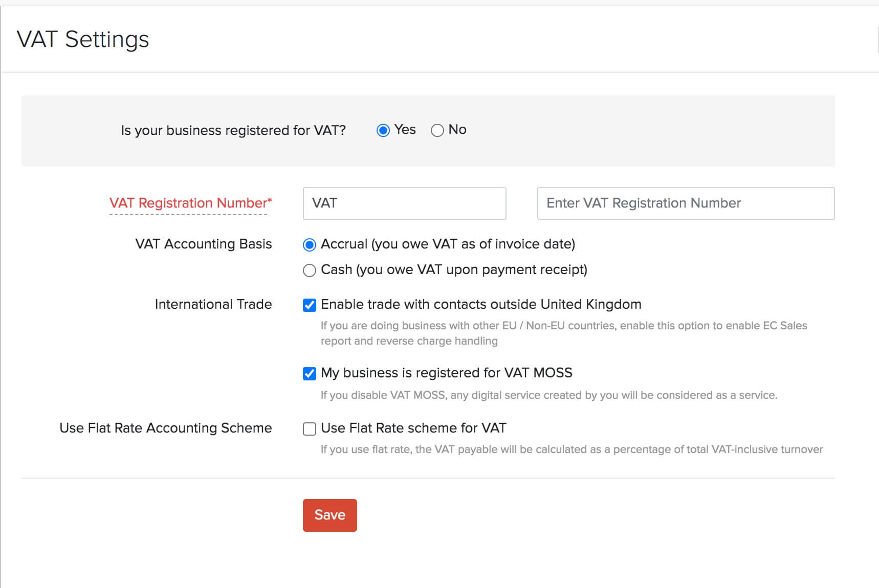Click inside the VAT prefix text box
The height and width of the screenshot is (588, 879).
pyautogui.click(x=404, y=203)
